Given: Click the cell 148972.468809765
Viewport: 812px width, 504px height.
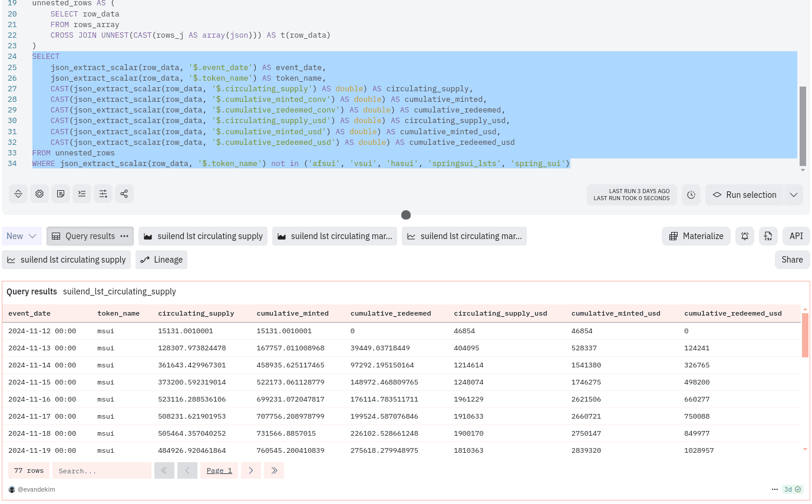Looking at the screenshot, I should [384, 382].
